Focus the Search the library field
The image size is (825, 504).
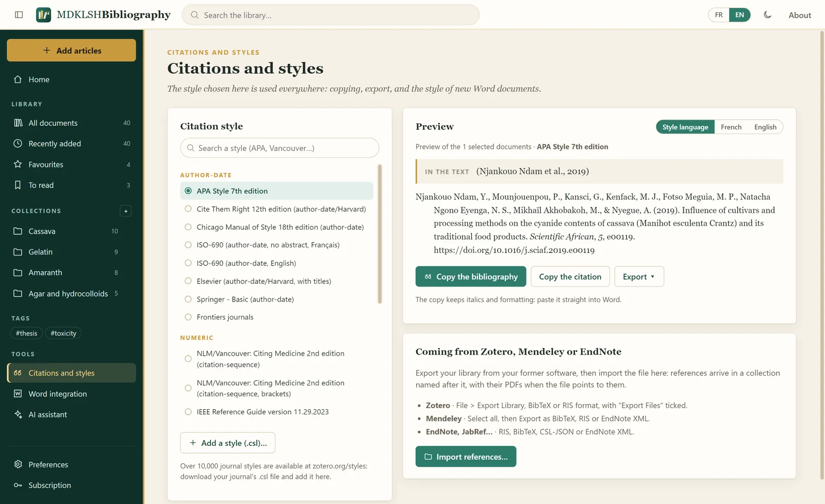(331, 15)
